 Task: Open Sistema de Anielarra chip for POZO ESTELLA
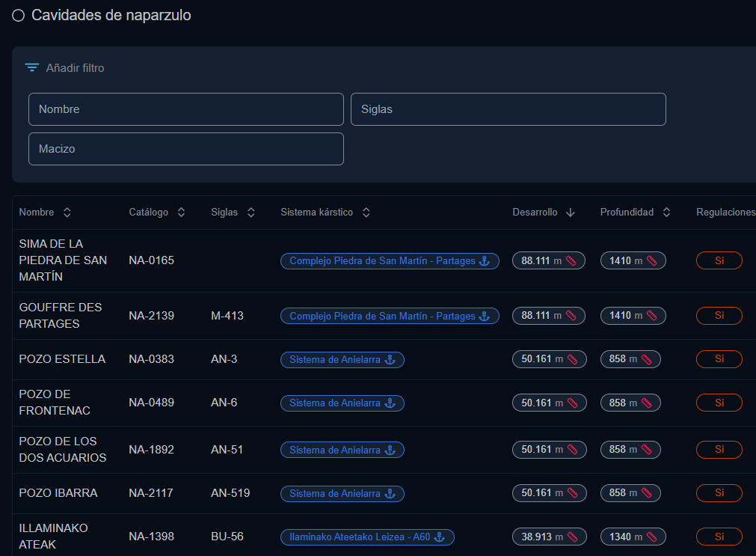click(342, 359)
